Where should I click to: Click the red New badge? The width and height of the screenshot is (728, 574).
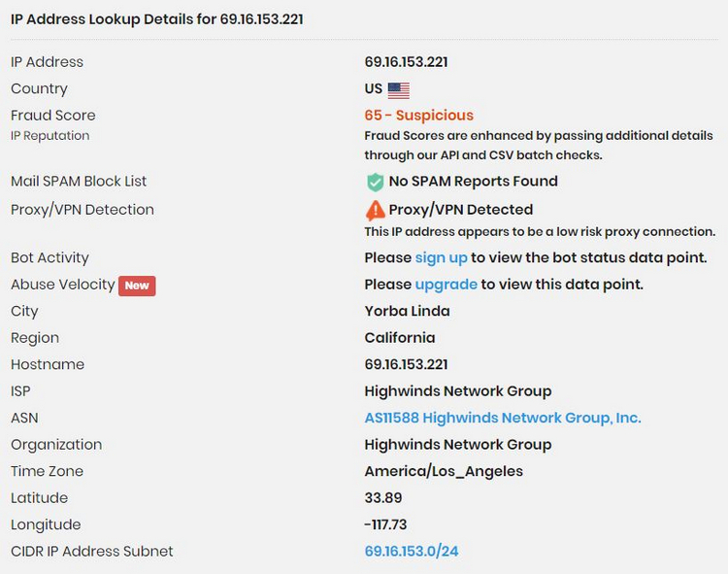tap(137, 286)
